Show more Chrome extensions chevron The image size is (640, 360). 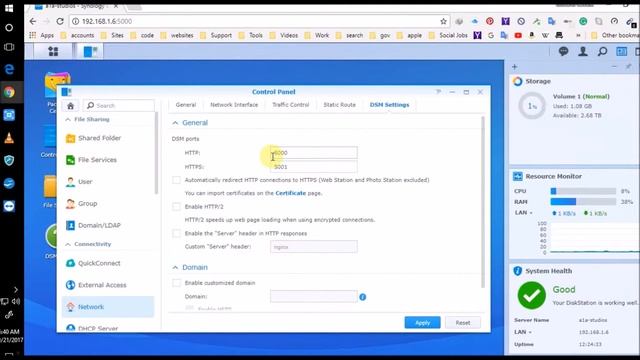[578, 36]
